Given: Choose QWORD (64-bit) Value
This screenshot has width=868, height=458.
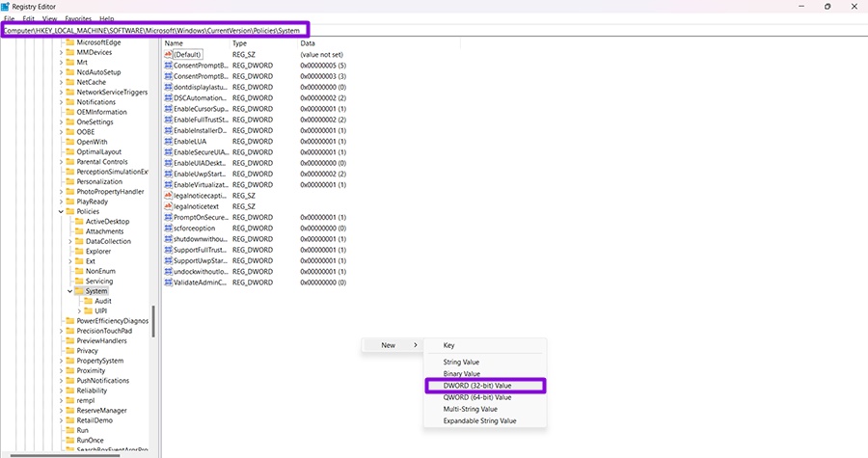Looking at the screenshot, I should coord(485,397).
